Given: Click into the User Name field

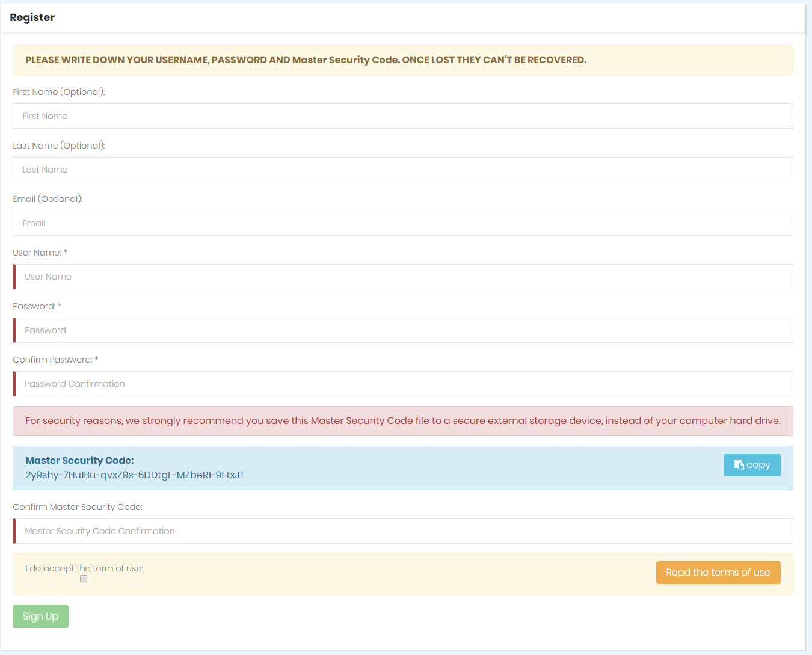Looking at the screenshot, I should 402,277.
